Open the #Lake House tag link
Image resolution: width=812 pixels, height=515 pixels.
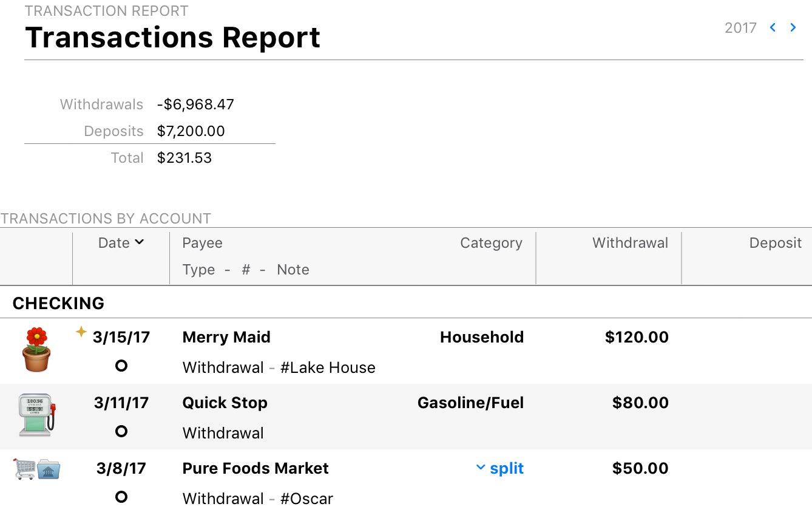tap(328, 367)
